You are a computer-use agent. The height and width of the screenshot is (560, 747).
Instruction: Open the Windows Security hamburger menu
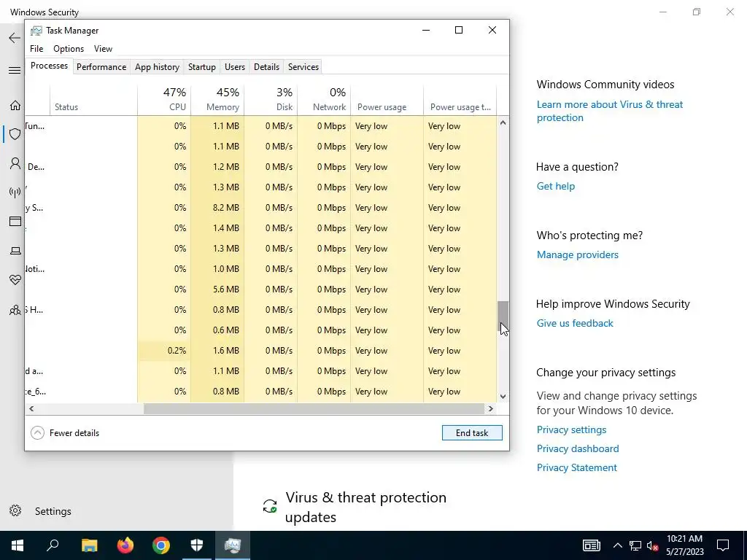point(15,71)
